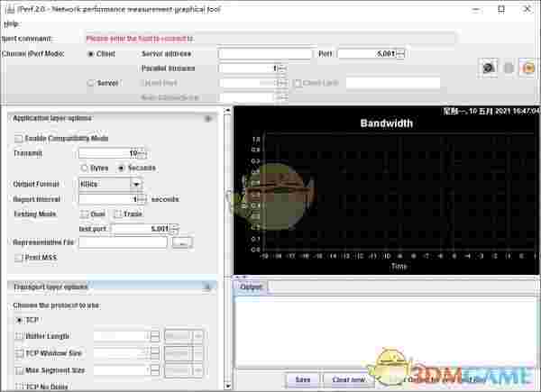
Task: Click the left panel scrollbar up arrow
Action: [227, 111]
